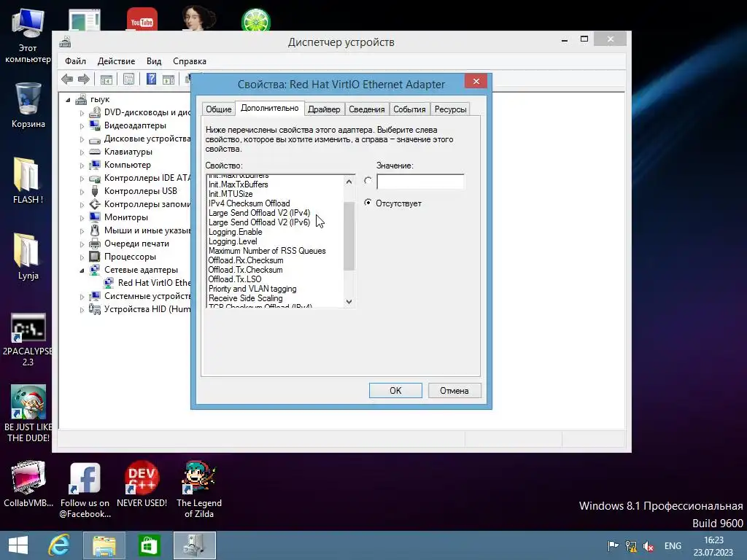
Task: Expand the Дисковые устройства node
Action: tap(82, 139)
